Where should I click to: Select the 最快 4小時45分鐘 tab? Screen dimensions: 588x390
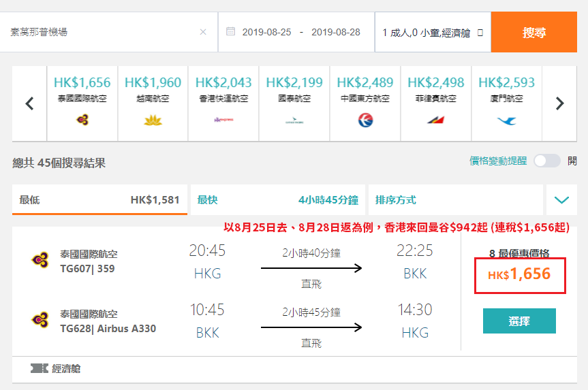[278, 199]
